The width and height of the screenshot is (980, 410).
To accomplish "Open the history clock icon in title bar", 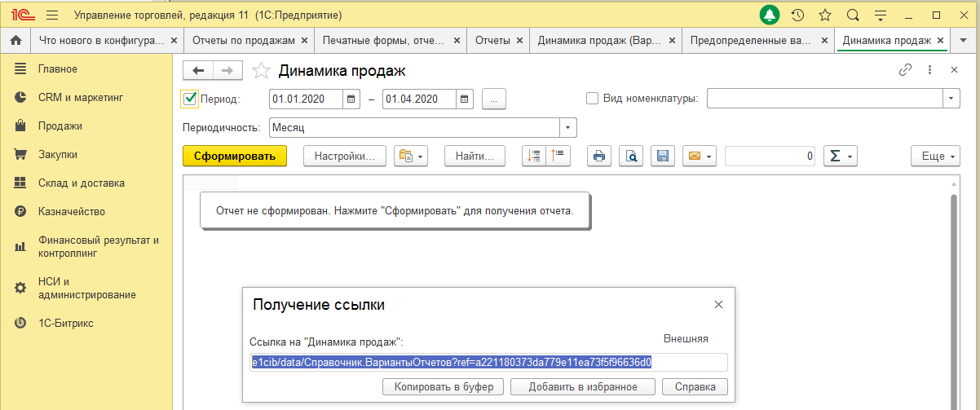I will click(x=797, y=15).
